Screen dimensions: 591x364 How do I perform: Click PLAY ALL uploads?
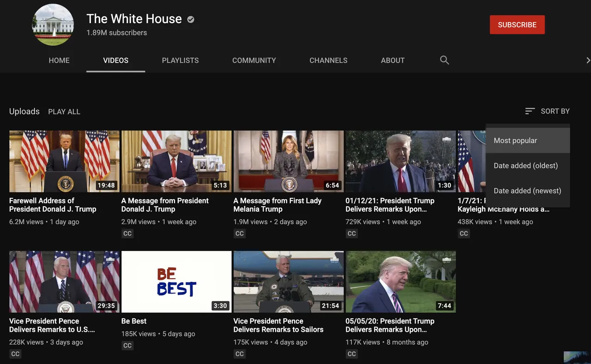(x=64, y=112)
